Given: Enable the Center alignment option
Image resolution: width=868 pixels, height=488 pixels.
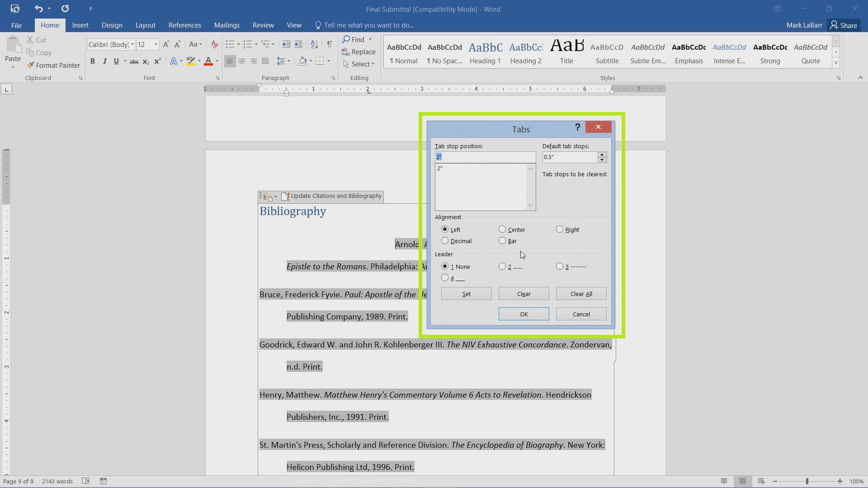Looking at the screenshot, I should click(x=503, y=230).
